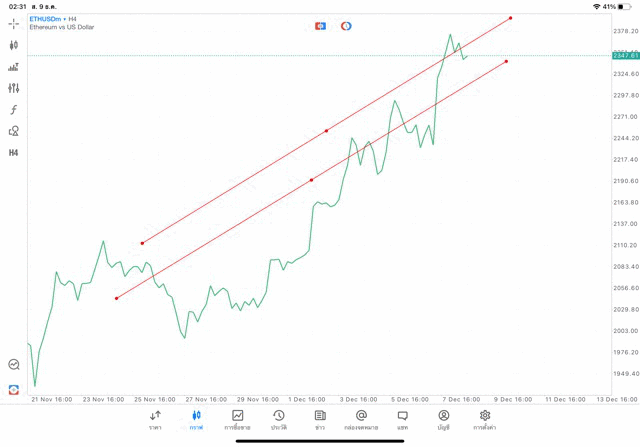Select the current price label 2347.61
The width and height of the screenshot is (640, 447).
point(626,56)
